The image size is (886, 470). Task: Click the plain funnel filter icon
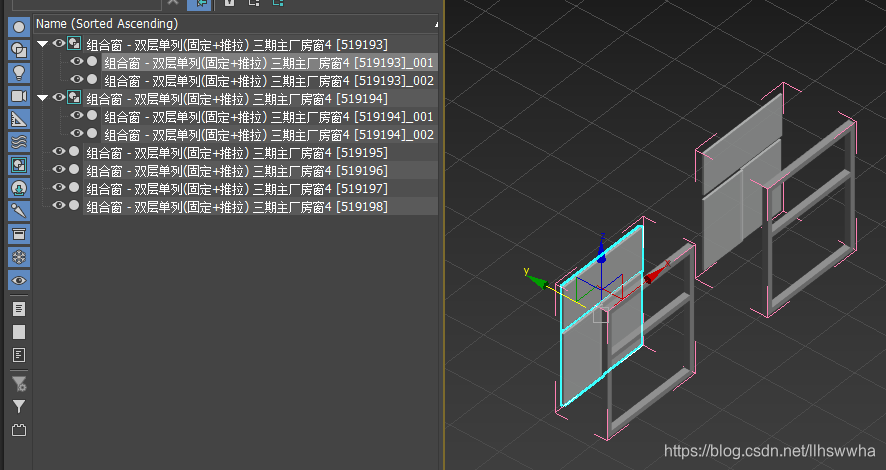[19, 407]
